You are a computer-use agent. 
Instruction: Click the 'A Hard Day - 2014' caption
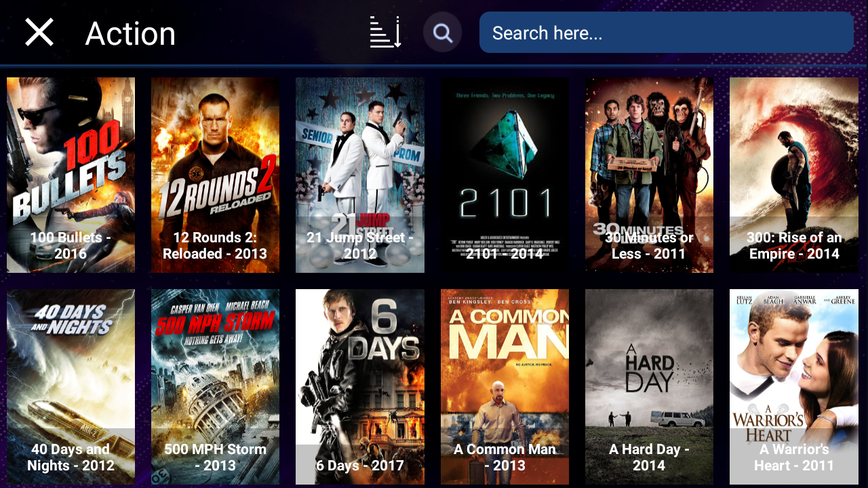tap(649, 457)
